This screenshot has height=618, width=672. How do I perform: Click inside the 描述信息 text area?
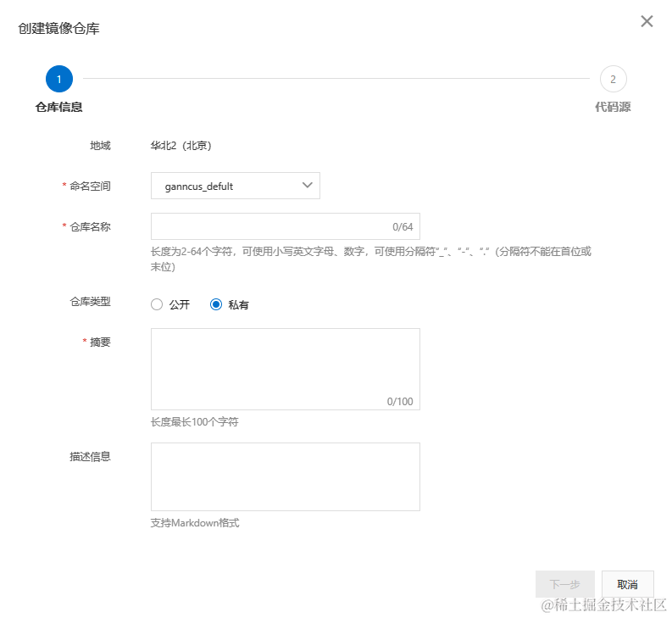286,477
